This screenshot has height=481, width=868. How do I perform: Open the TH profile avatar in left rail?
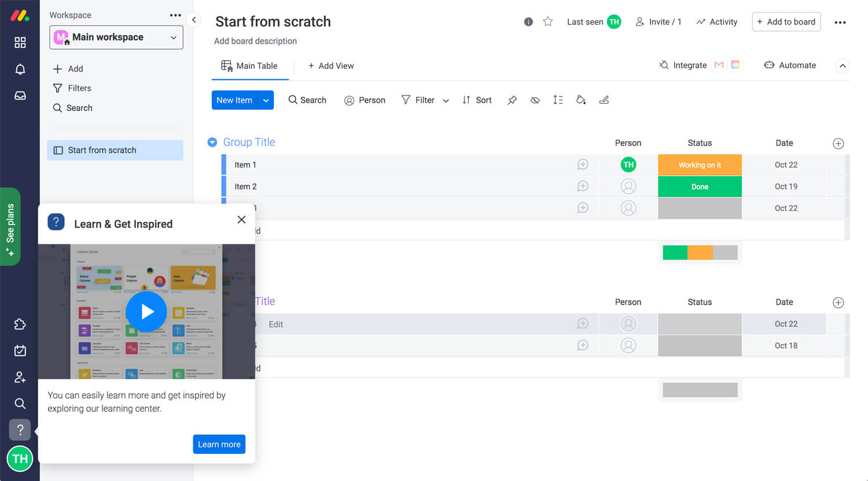[x=20, y=459]
